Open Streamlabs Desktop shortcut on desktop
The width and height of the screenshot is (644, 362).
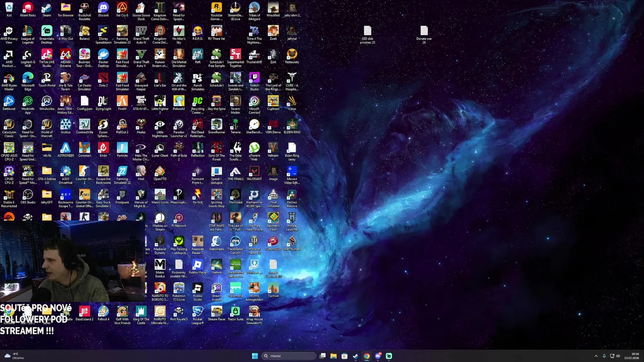pyautogui.click(x=46, y=35)
